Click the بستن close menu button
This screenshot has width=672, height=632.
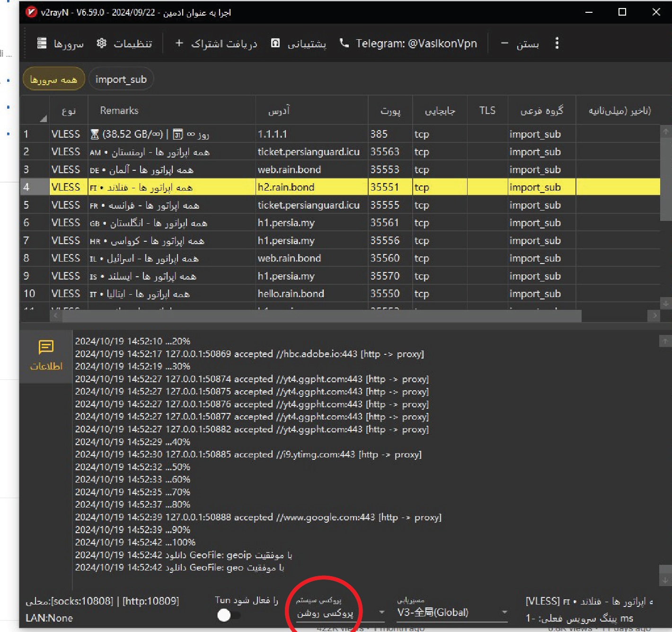(520, 44)
